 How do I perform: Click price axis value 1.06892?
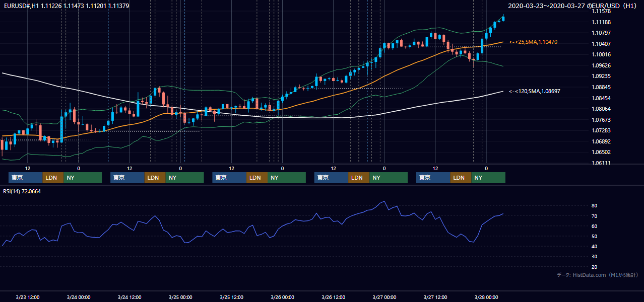pos(601,142)
